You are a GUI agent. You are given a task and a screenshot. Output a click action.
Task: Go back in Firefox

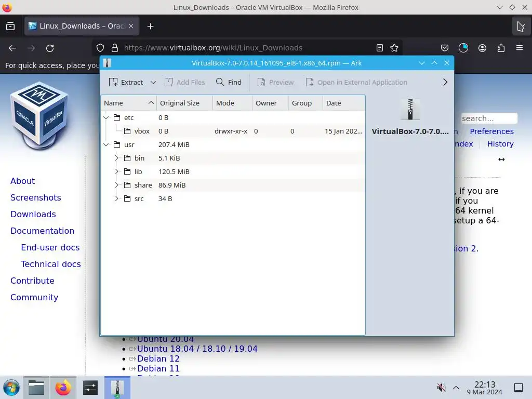tap(12, 48)
